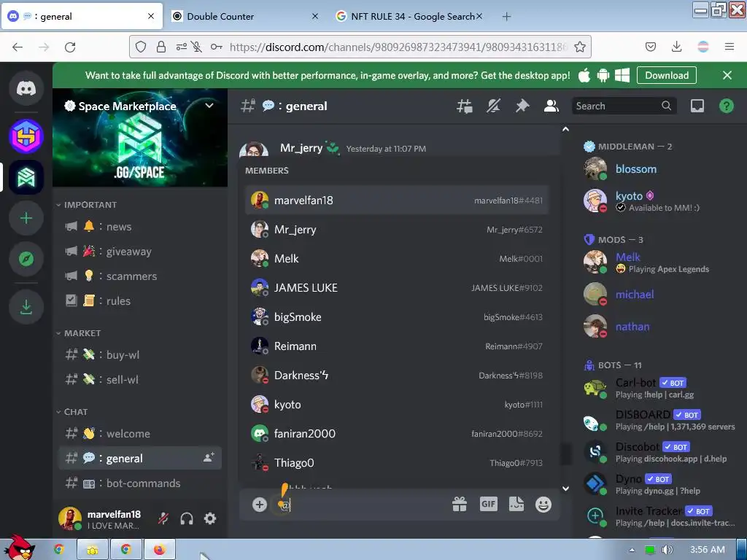Open the scammers channel
The image size is (747, 560).
pos(139,276)
